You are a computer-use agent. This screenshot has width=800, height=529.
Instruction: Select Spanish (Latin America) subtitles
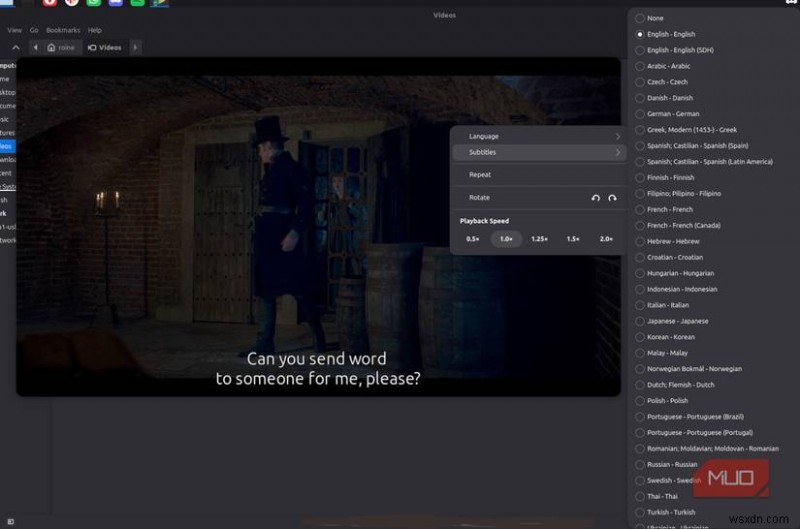click(704, 162)
